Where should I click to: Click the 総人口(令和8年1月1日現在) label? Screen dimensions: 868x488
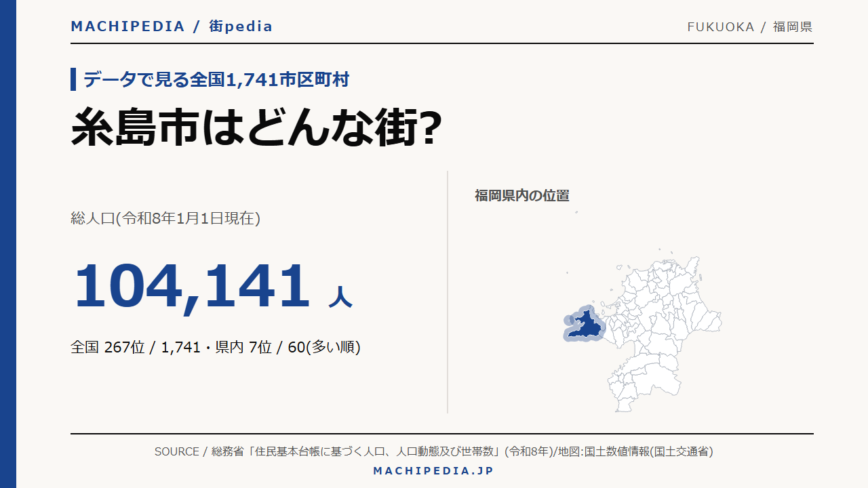tap(165, 218)
